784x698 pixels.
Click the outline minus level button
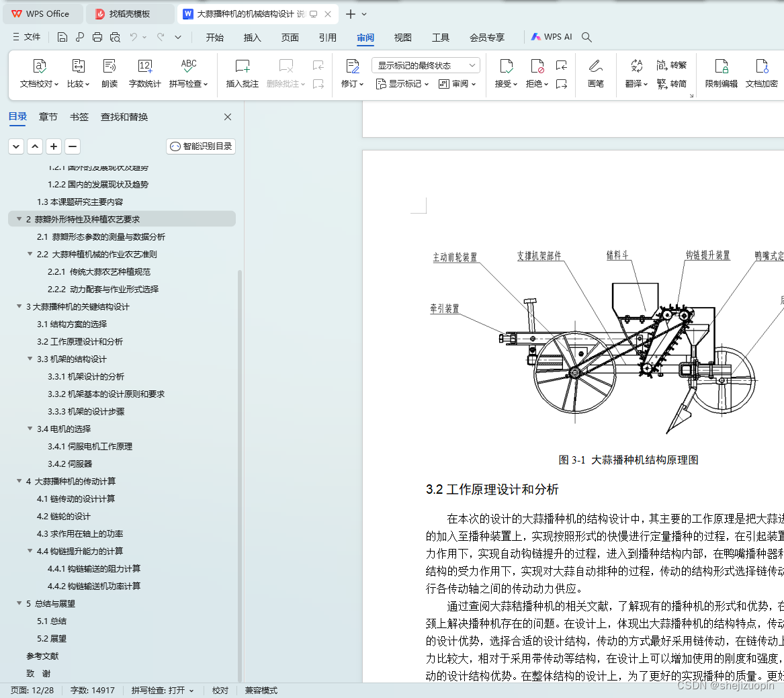pos(73,146)
